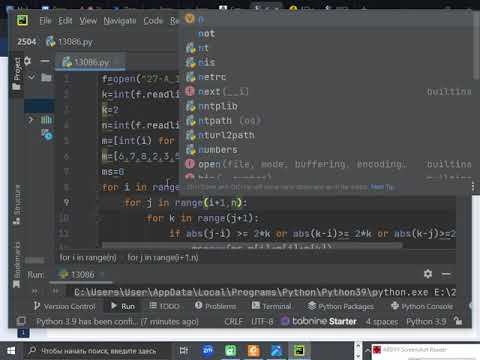The width and height of the screenshot is (480, 360).
Task: Collapse the project root folder node
Action: 31,77
